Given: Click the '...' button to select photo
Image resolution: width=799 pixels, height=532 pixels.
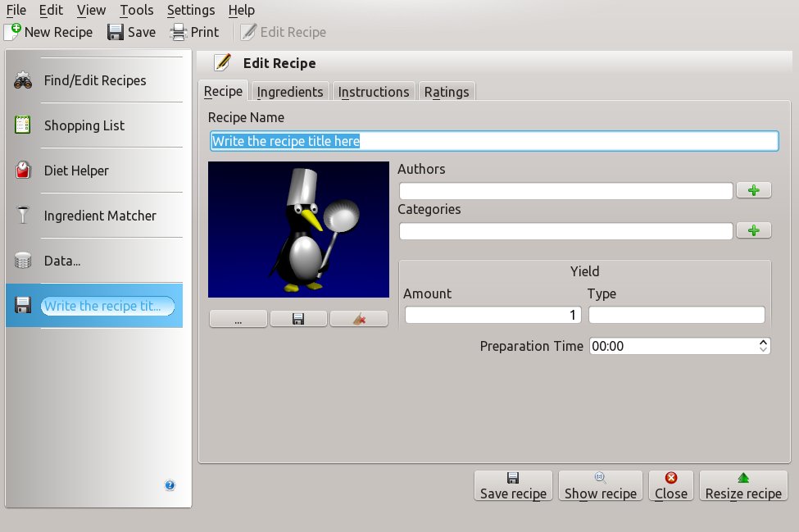Looking at the screenshot, I should coord(238,319).
